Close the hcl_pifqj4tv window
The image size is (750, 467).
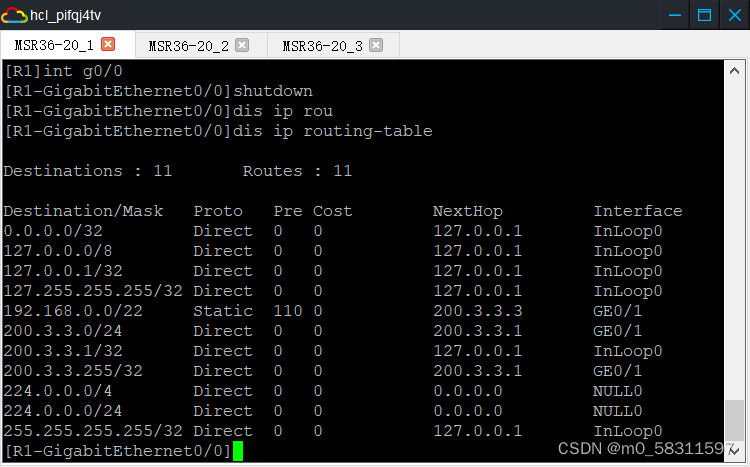735,15
